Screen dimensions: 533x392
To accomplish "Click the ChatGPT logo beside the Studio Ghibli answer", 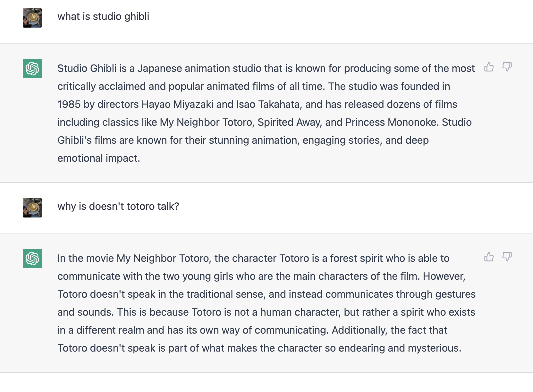I will [32, 69].
